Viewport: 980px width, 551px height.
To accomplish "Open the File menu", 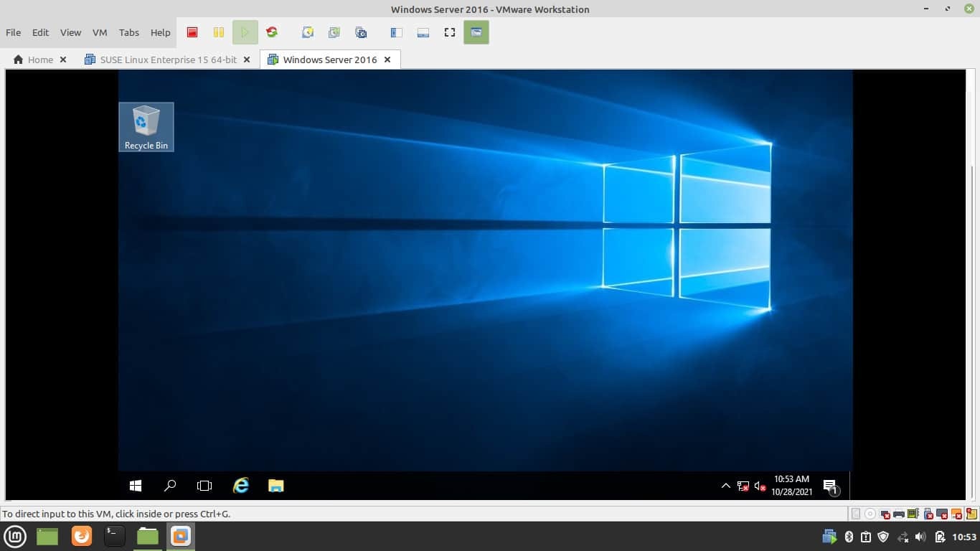I will tap(13, 32).
